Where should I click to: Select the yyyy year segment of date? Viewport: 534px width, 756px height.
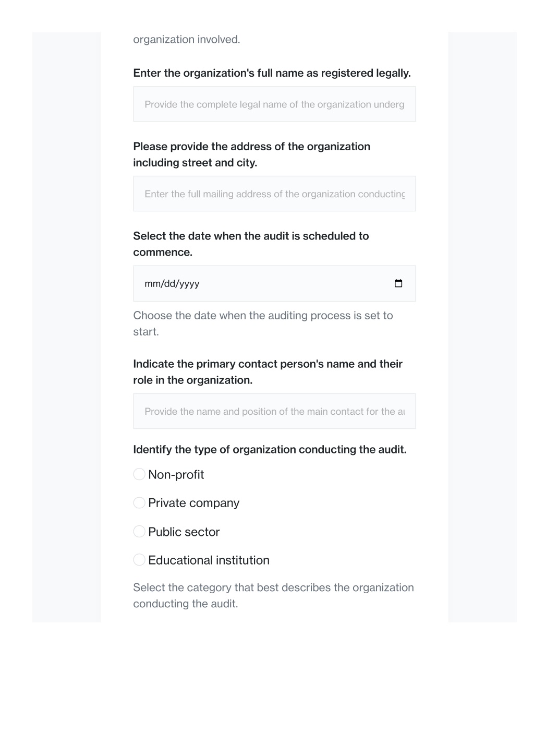[189, 284]
